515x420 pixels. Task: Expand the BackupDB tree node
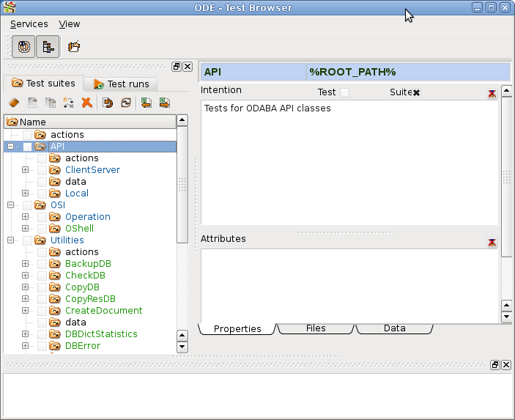coord(25,264)
